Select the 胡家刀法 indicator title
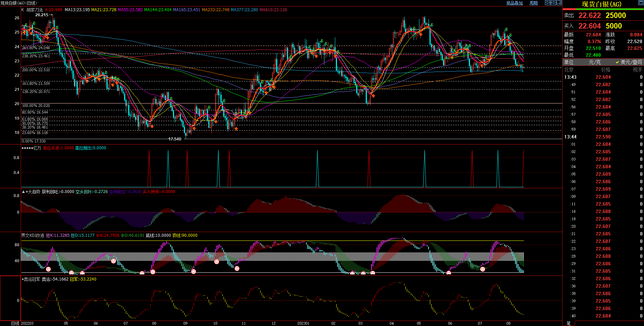The height and width of the screenshot is (326, 644). pyautogui.click(x=35, y=10)
